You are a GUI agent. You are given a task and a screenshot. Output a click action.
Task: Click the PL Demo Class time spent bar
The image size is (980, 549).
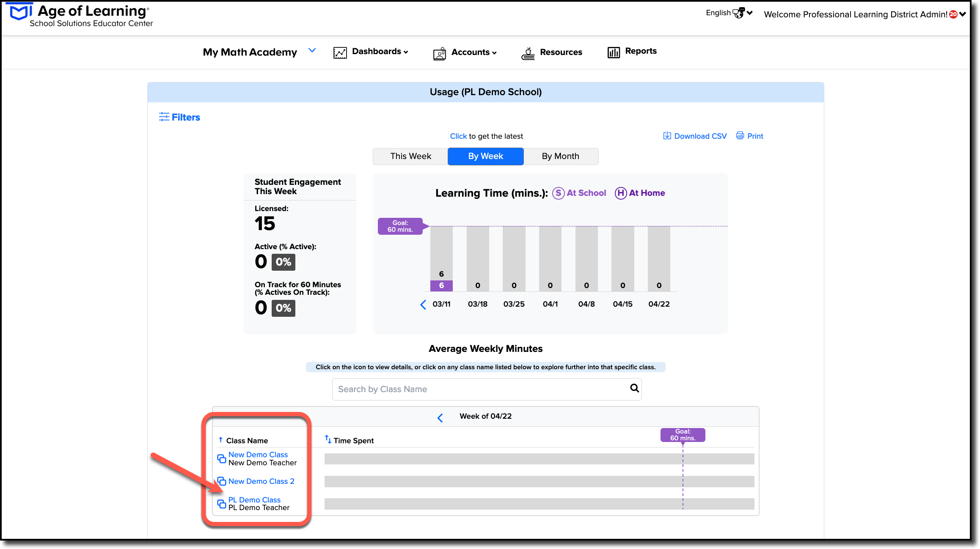pos(539,504)
